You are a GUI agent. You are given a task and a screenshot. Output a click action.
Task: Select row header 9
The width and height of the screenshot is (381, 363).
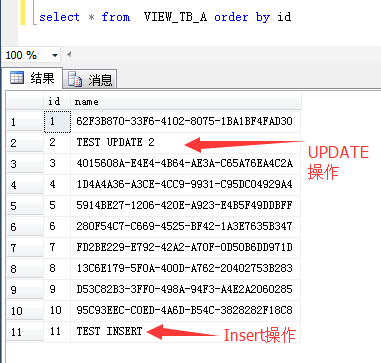pyautogui.click(x=25, y=290)
